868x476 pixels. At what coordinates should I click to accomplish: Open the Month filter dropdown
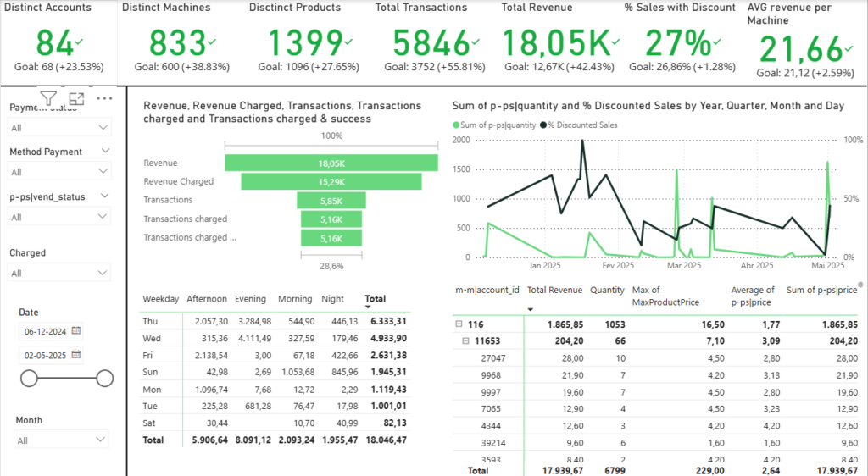pyautogui.click(x=102, y=440)
